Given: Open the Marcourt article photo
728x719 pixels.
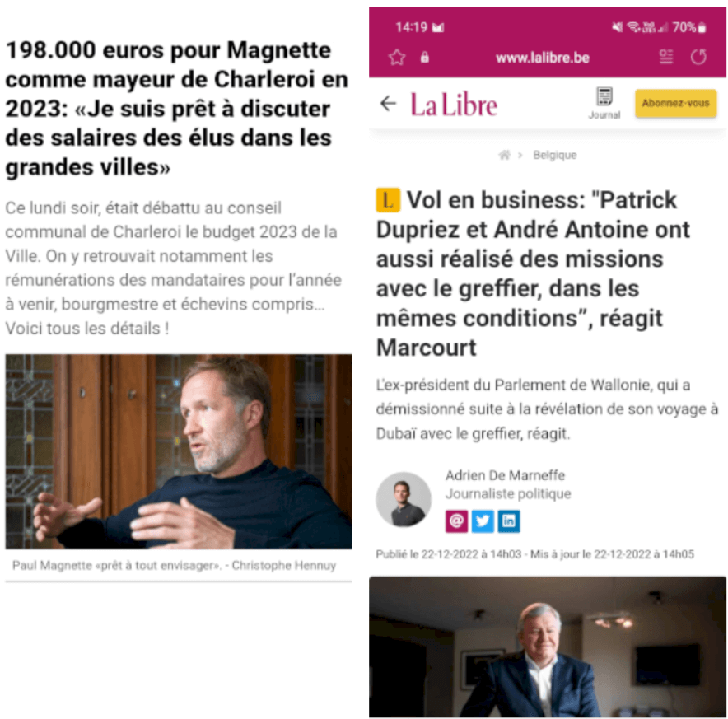Looking at the screenshot, I should pos(548,647).
